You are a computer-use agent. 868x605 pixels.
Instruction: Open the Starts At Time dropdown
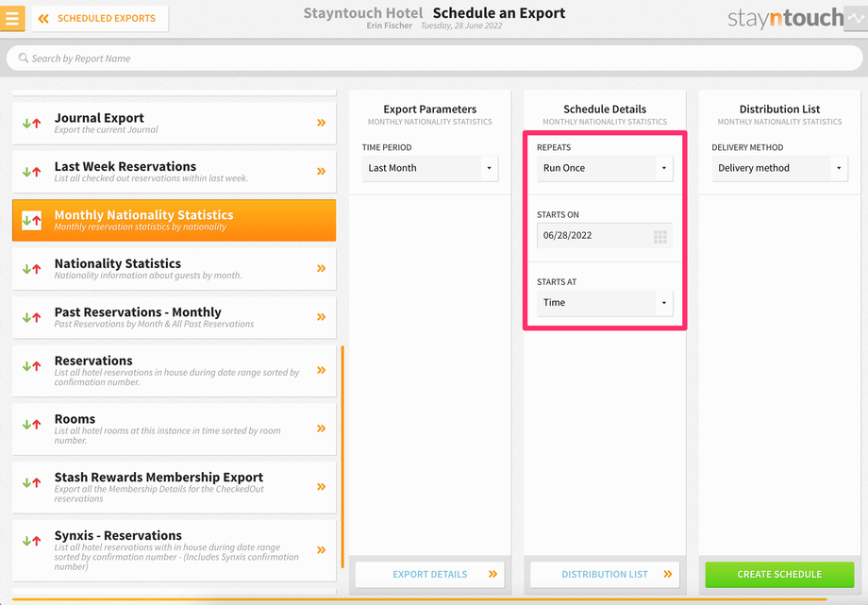point(605,302)
